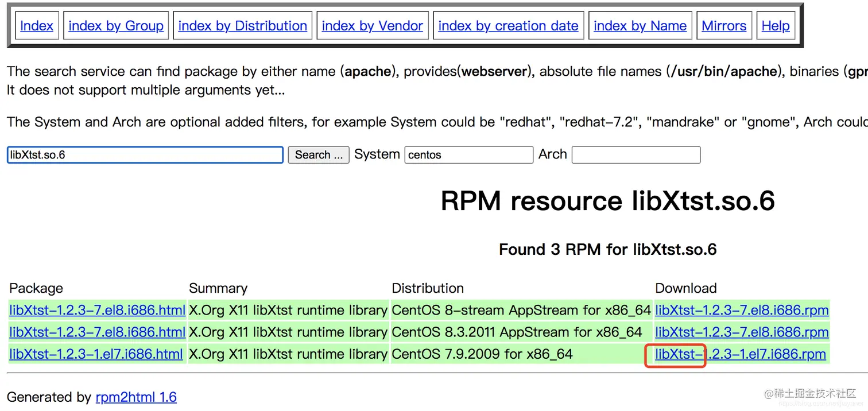Go to the Mirrors page
Viewport: 868px width, 411px height.
(x=724, y=26)
